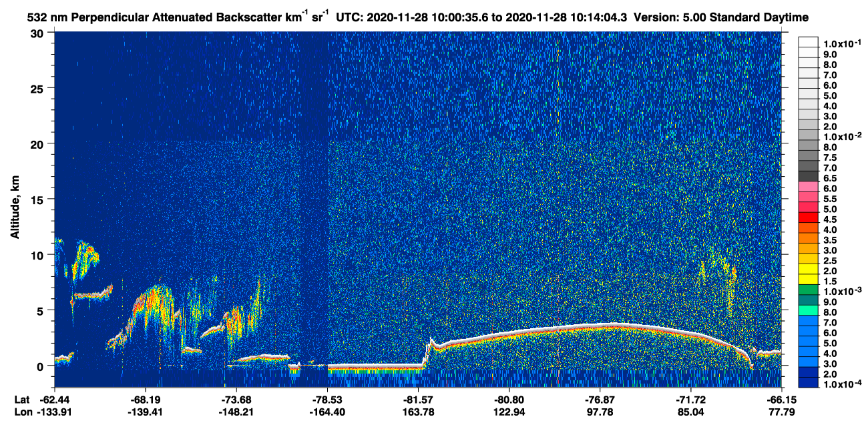This screenshot has height=445, width=868.
Task: Click longitude value -164.40
Action: pos(327,412)
